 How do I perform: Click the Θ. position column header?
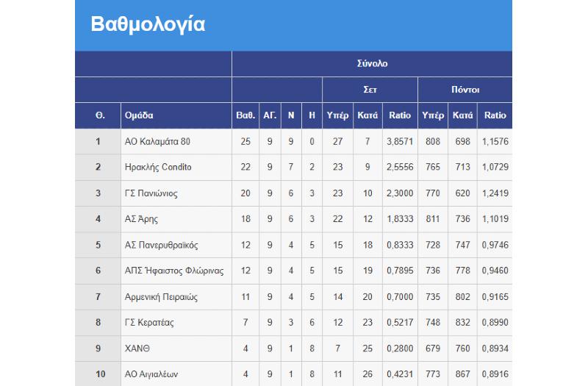[x=98, y=115]
